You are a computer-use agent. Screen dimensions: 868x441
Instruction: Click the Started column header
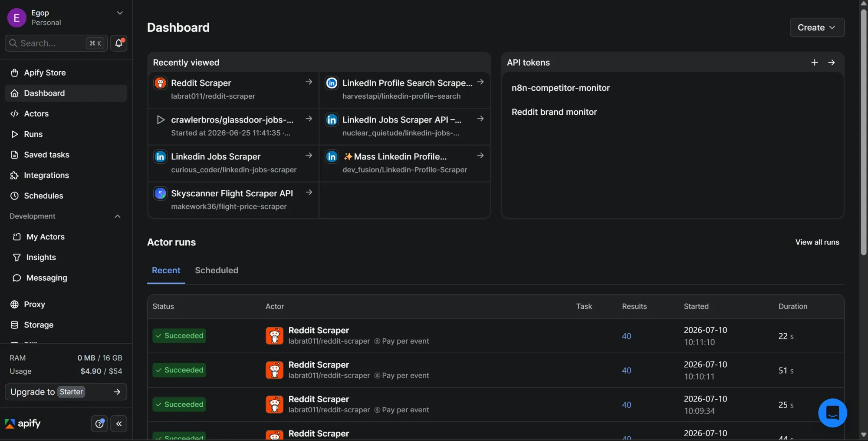696,306
